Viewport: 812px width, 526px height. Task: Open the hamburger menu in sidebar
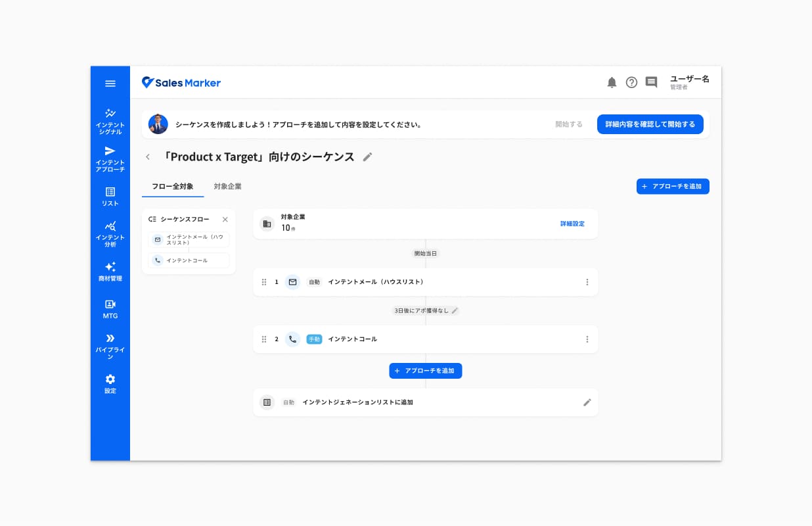click(x=110, y=84)
